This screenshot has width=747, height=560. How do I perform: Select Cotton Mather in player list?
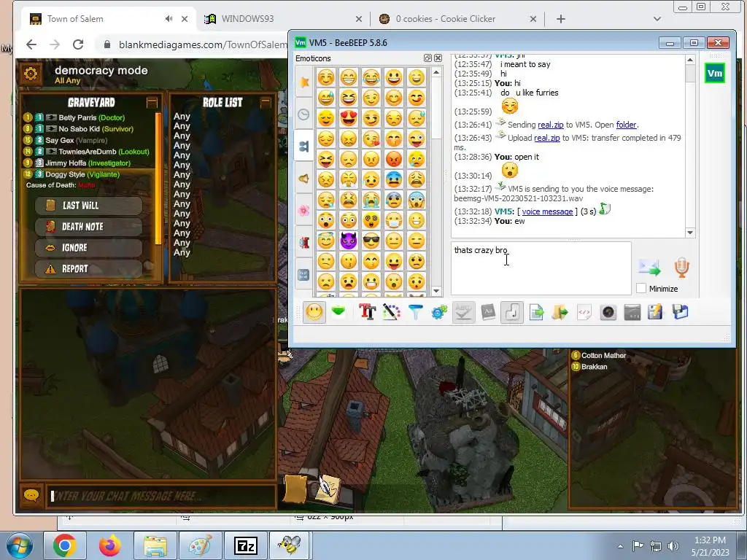tap(599, 355)
